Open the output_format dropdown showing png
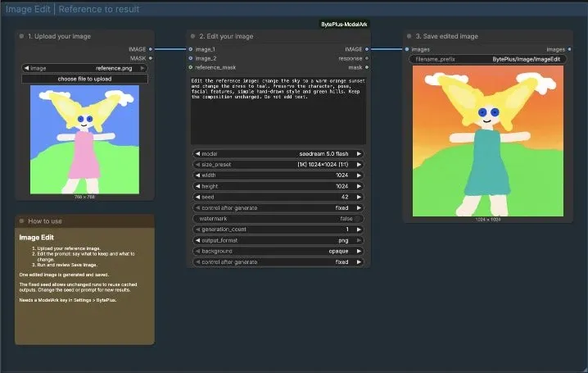The width and height of the screenshot is (588, 373). coord(278,240)
